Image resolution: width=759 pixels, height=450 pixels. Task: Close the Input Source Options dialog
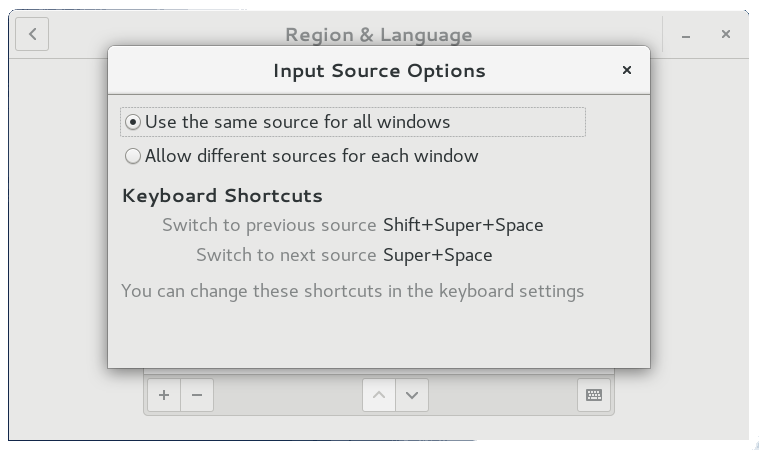coord(627,70)
